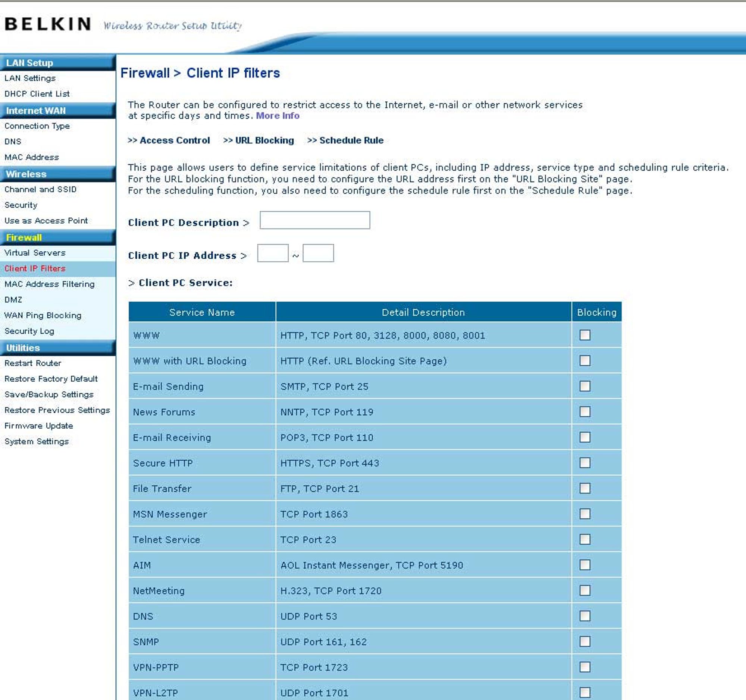The width and height of the screenshot is (746, 700).
Task: Tick the Telnet Service blocking checkbox
Action: coord(584,539)
